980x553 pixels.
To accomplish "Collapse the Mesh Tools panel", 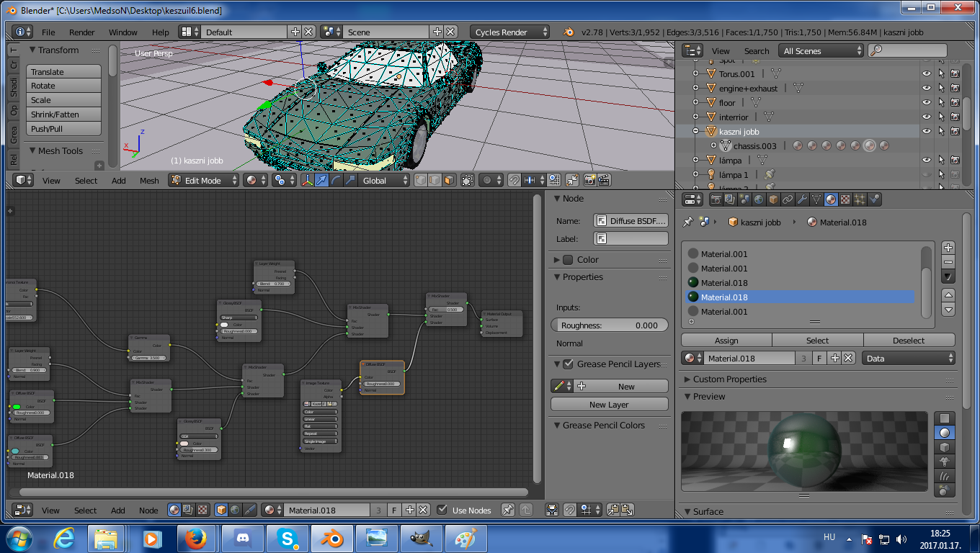I will tap(32, 150).
